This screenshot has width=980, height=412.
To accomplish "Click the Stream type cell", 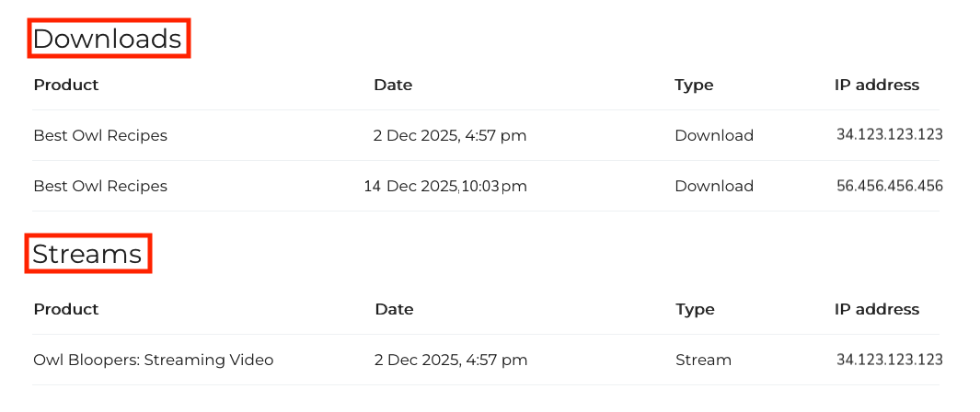I will (x=703, y=360).
